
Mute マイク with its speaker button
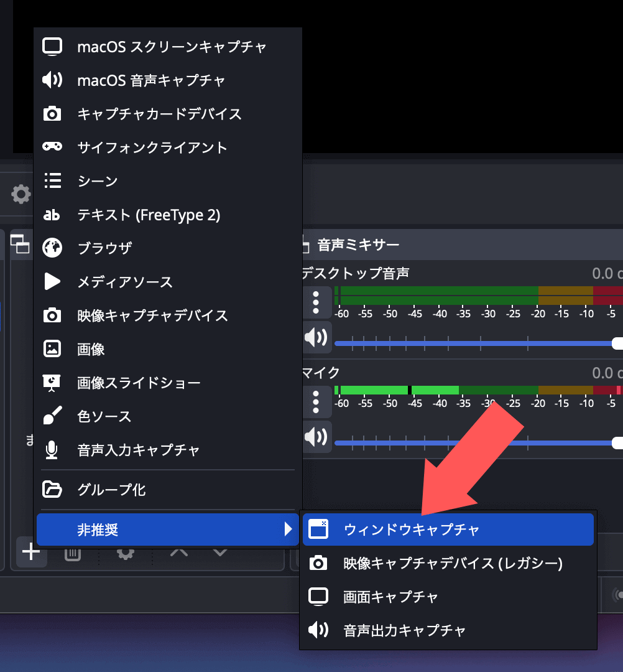click(316, 437)
